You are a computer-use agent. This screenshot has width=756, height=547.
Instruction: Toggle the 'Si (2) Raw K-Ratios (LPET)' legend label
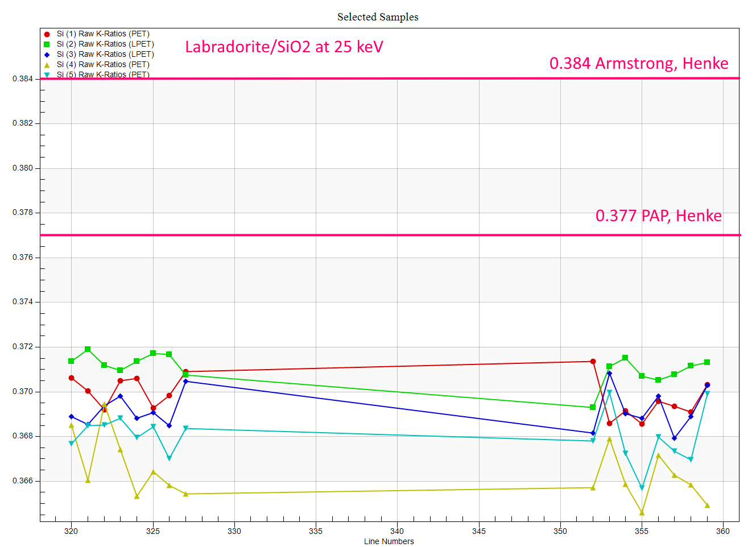[x=105, y=44]
